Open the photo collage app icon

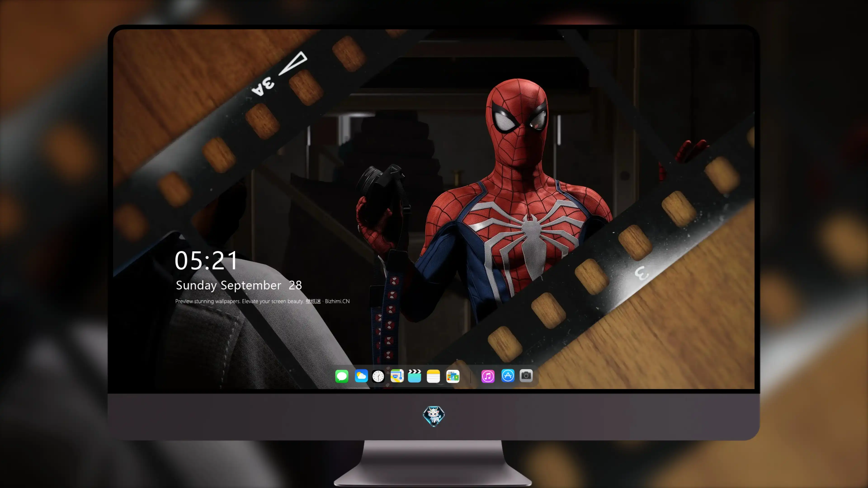pyautogui.click(x=453, y=376)
